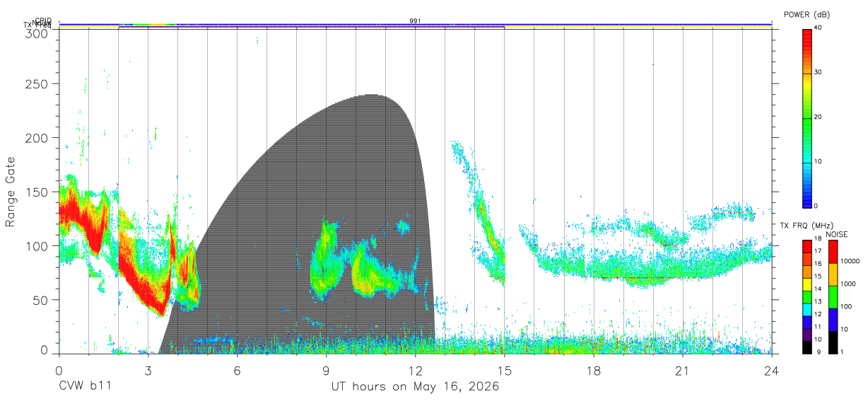This screenshot has width=868, height=401.
Task: Click the CVW b11 radar beam label
Action: click(x=85, y=386)
